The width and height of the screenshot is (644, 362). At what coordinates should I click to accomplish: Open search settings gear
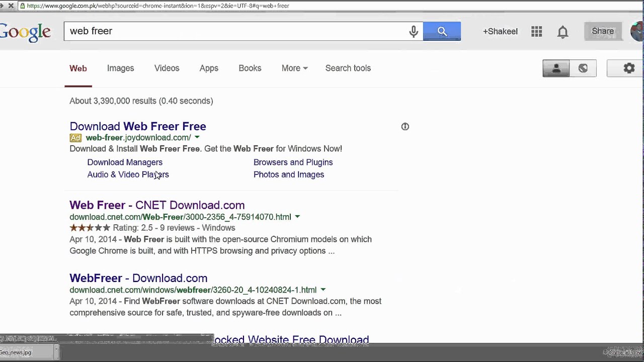[629, 68]
